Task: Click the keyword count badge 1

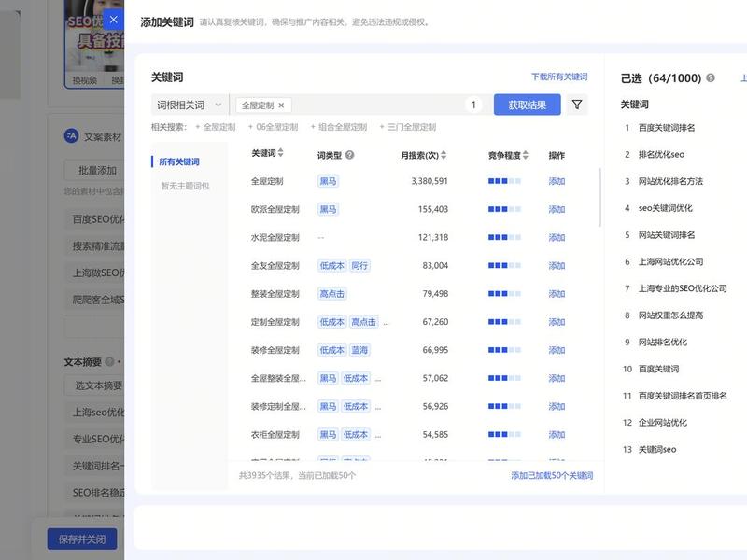Action: tap(473, 105)
